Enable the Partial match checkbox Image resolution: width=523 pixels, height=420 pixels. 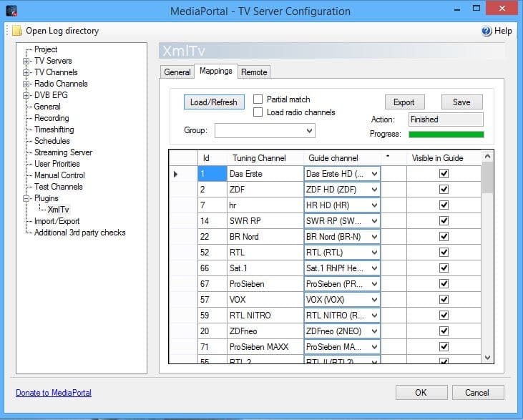tap(258, 99)
